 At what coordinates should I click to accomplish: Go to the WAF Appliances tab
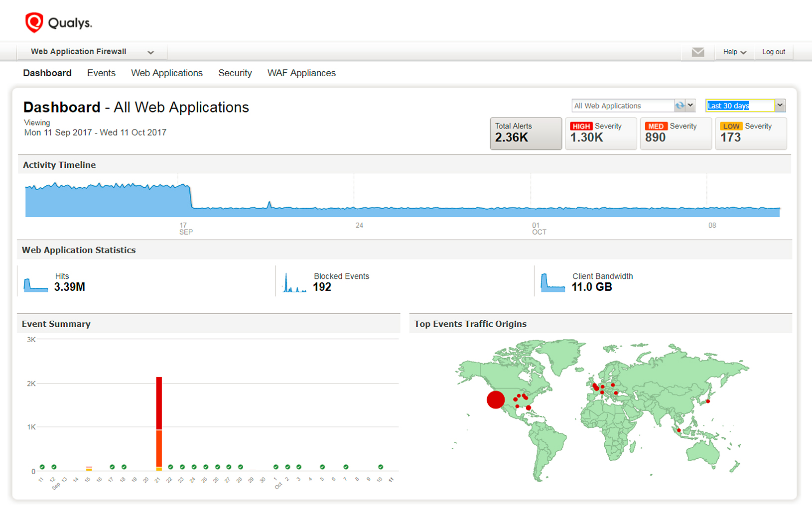301,73
